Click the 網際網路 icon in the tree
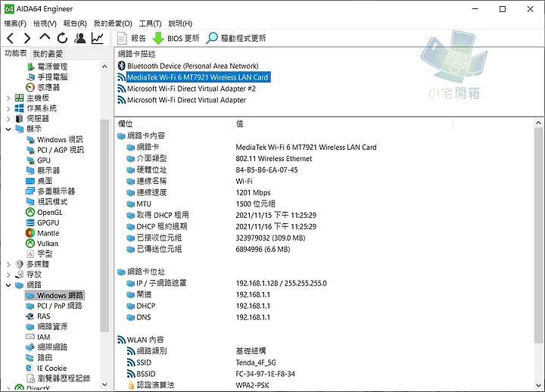The width and height of the screenshot is (545, 392). click(30, 347)
